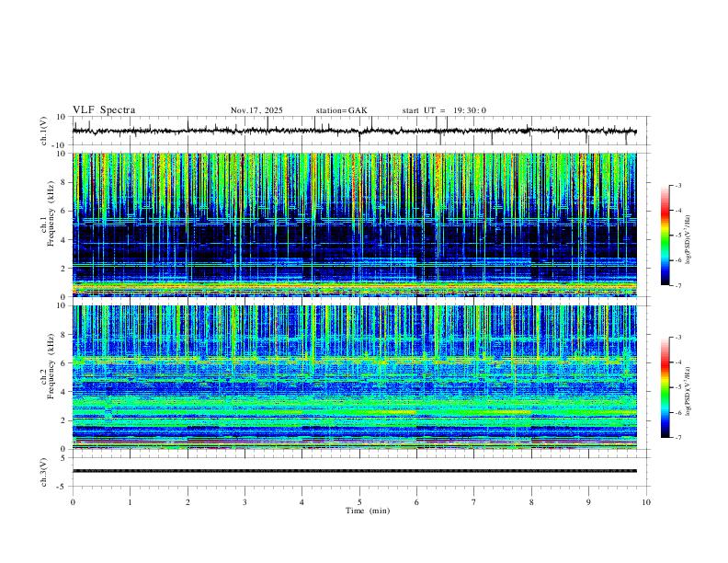Click the time axis tick labeled 5
This screenshot has width=728, height=563.
click(x=359, y=502)
